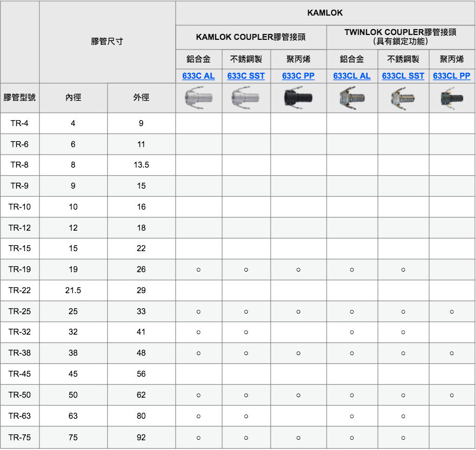Click the 外徑 column header
Screen dimensions: 476x450
click(141, 98)
